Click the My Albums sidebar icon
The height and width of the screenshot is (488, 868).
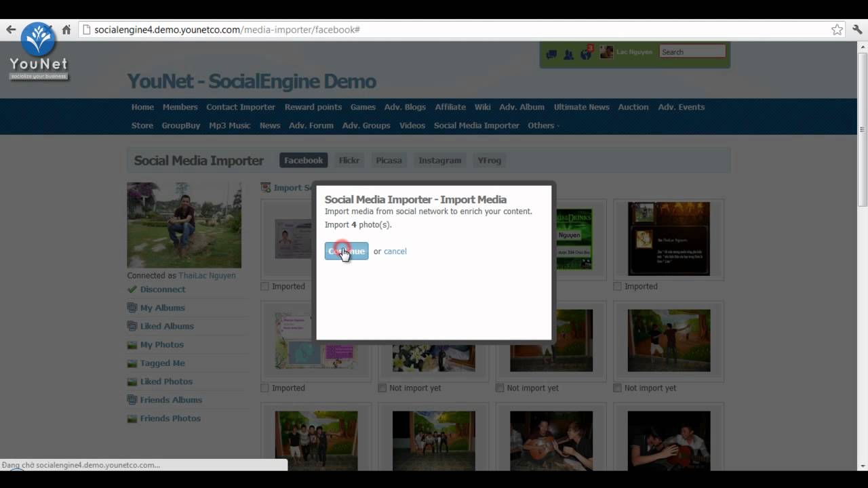tap(132, 308)
